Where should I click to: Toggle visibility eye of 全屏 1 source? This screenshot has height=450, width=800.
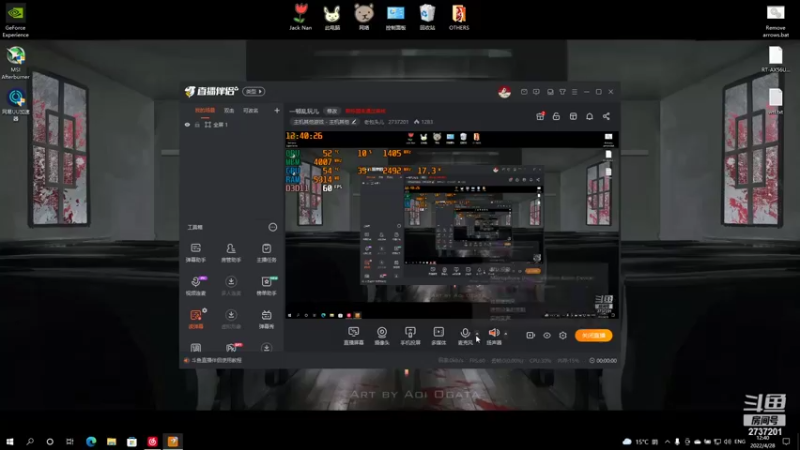(187, 124)
